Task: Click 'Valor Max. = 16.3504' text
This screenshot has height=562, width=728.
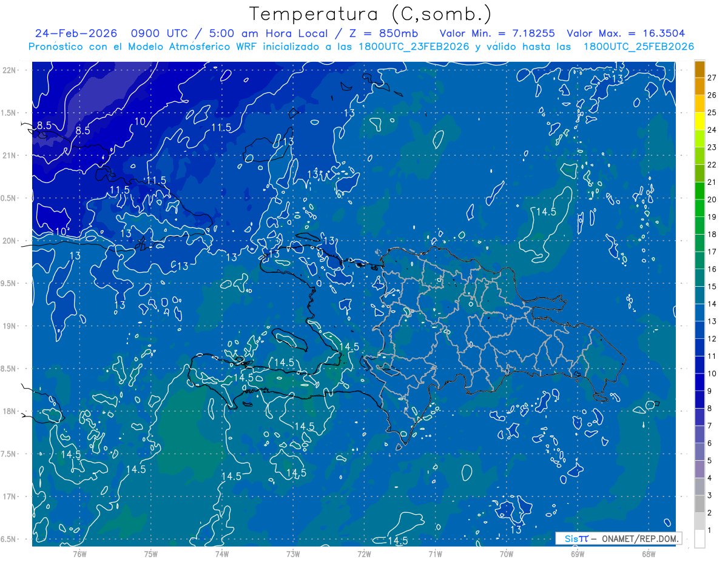Action: (626, 33)
